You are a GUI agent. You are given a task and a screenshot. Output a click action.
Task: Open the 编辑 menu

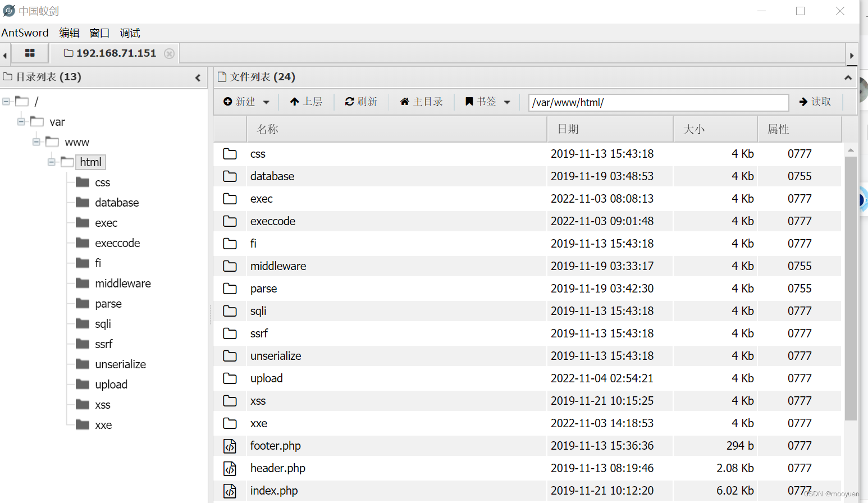[x=69, y=33]
